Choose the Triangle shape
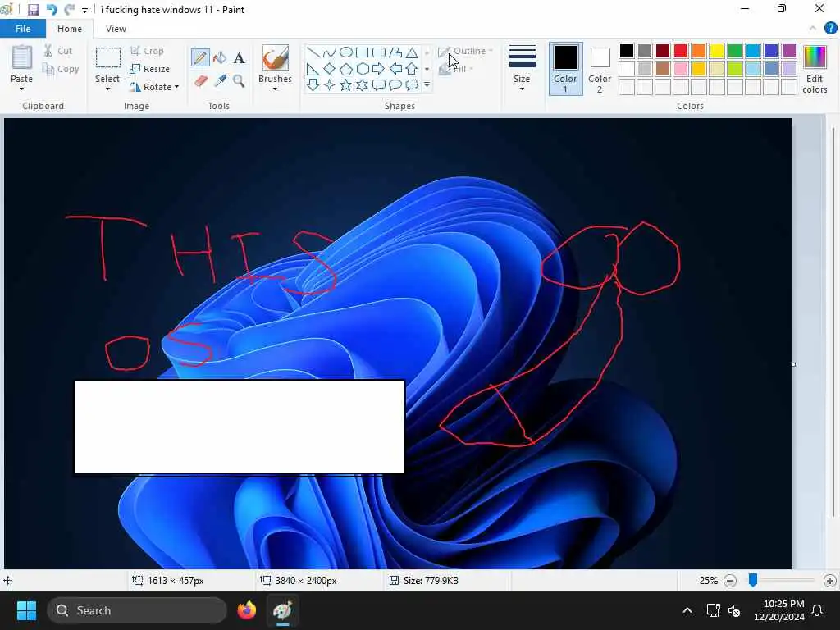Viewport: 840px width, 630px height. point(412,52)
